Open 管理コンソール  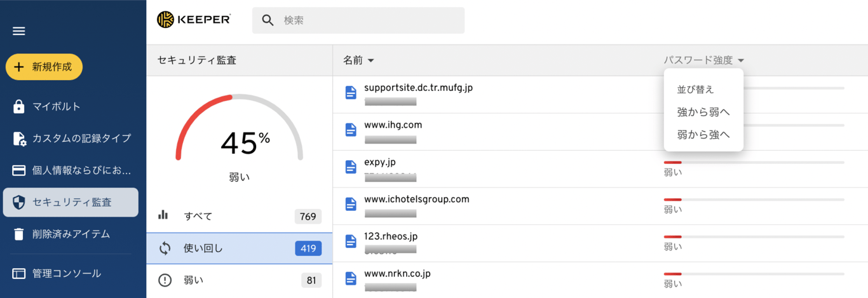pos(70,273)
